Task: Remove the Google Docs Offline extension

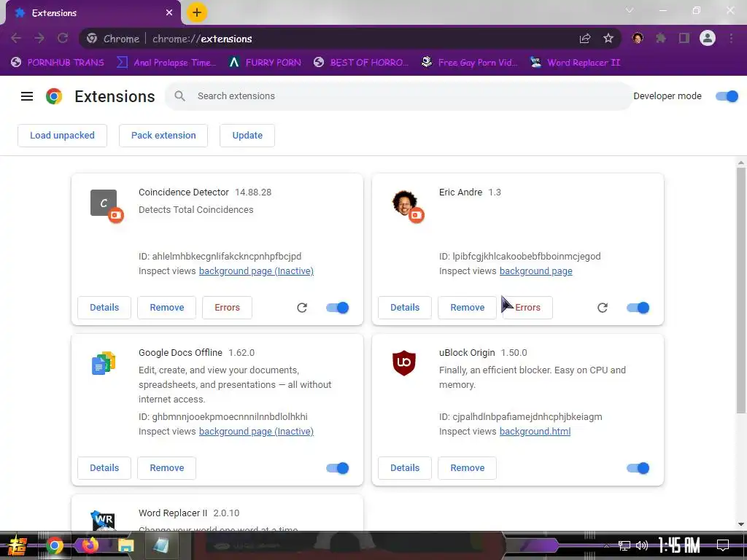Action: [x=167, y=468]
